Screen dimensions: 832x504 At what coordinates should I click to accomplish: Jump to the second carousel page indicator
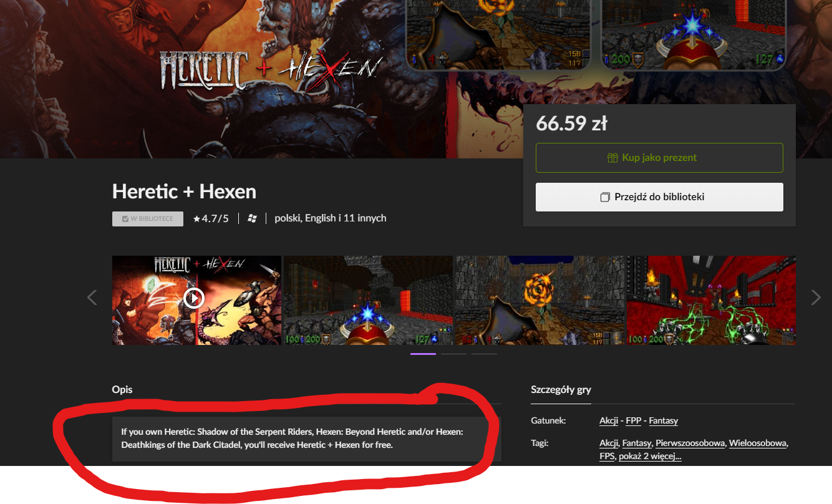coord(453,354)
